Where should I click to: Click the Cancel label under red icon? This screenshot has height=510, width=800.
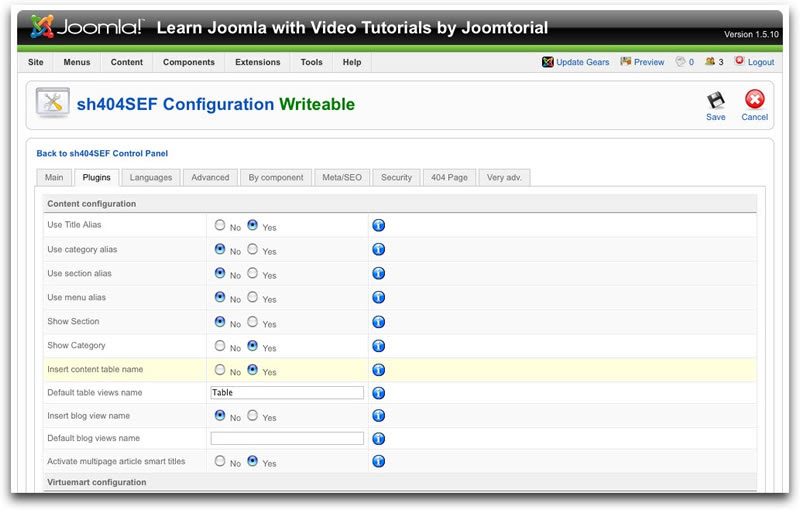coord(755,117)
